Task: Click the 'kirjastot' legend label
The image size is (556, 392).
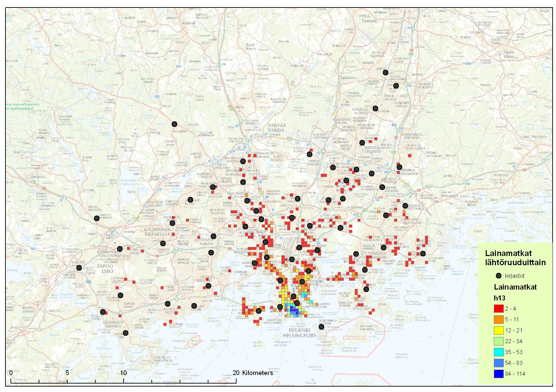Action: (x=515, y=276)
